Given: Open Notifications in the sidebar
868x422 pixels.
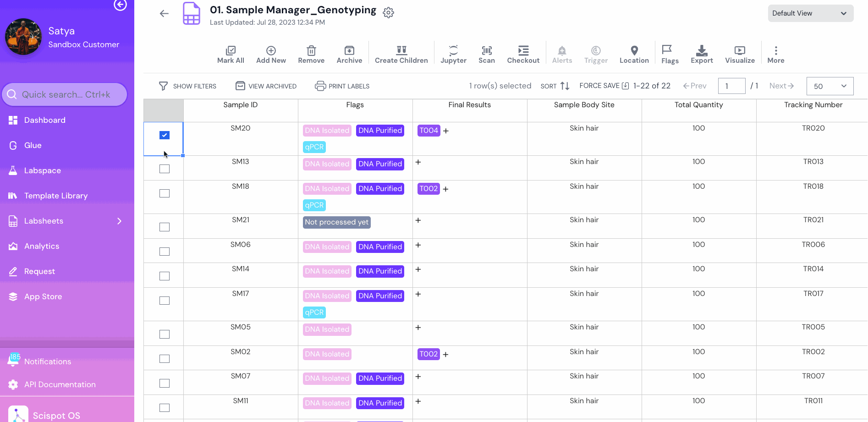Looking at the screenshot, I should 47,362.
